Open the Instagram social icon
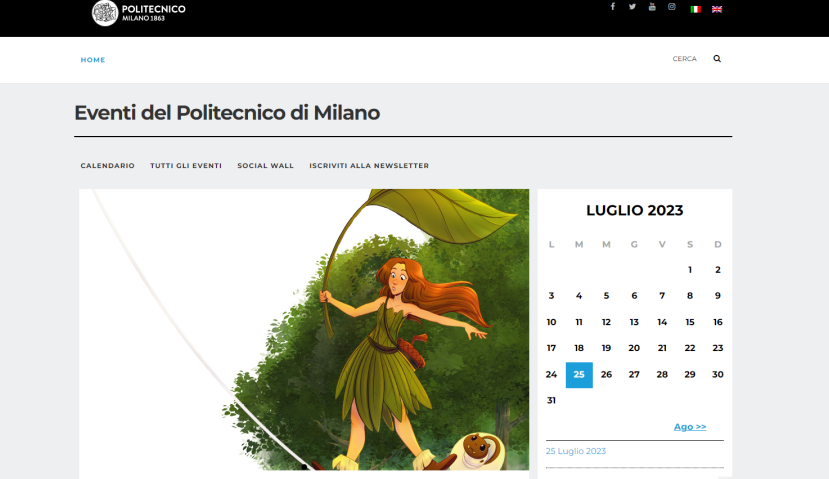Screen dimensions: 829x479 click(x=671, y=6)
